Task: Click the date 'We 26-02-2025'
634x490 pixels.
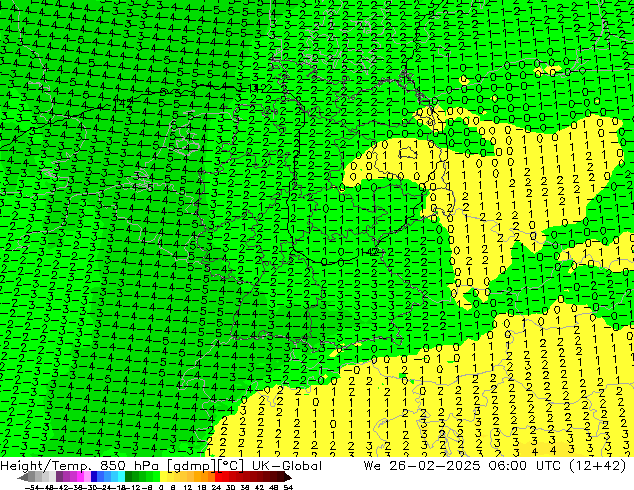Action: click(x=421, y=466)
